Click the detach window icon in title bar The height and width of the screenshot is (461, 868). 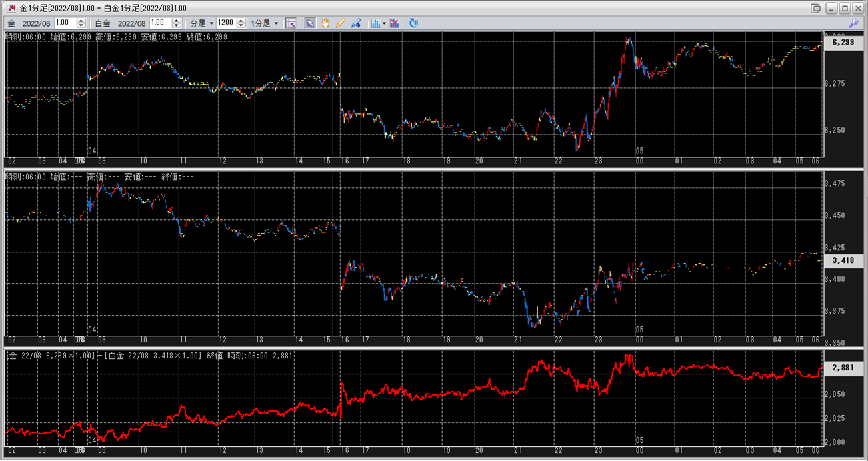pos(815,8)
